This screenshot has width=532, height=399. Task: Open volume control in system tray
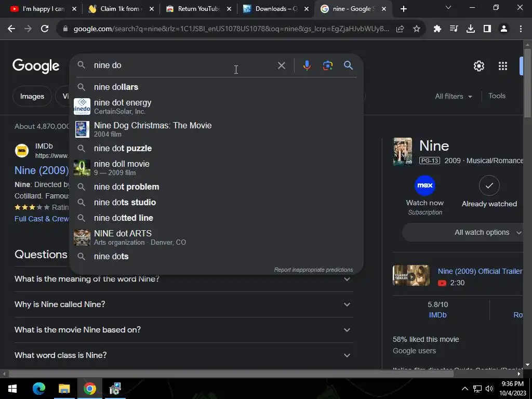(489, 389)
